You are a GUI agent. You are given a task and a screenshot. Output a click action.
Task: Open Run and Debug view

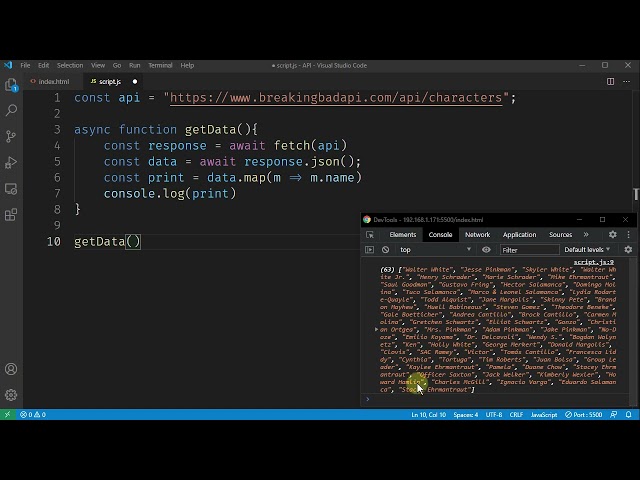point(11,162)
